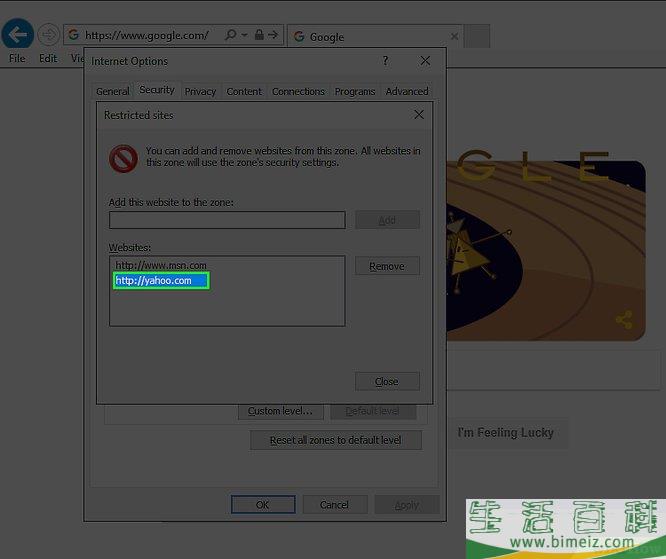666x559 pixels.
Task: Switch to the Connections tab
Action: click(x=298, y=91)
